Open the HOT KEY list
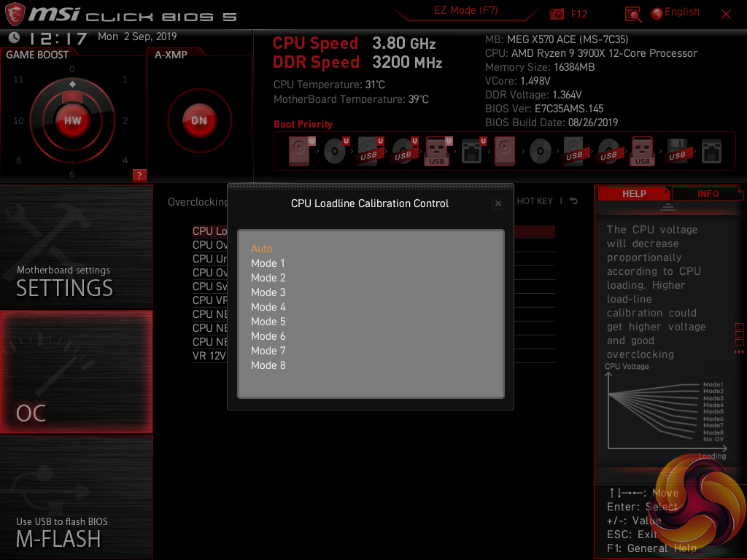Viewport: 747px width, 560px height. click(x=535, y=201)
